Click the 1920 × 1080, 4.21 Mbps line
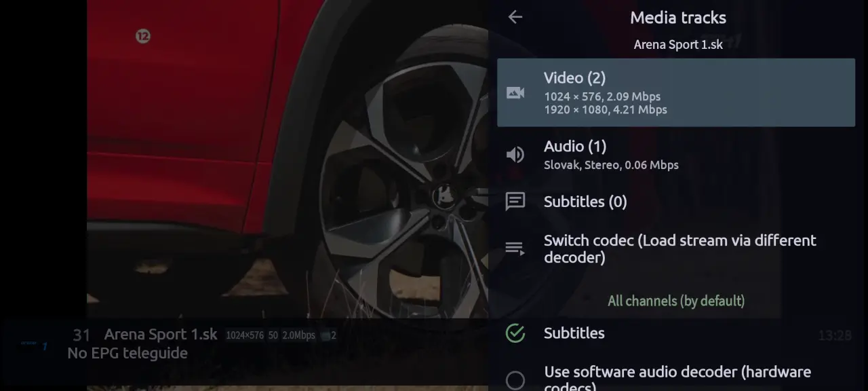Image resolution: width=868 pixels, height=391 pixels. 606,109
